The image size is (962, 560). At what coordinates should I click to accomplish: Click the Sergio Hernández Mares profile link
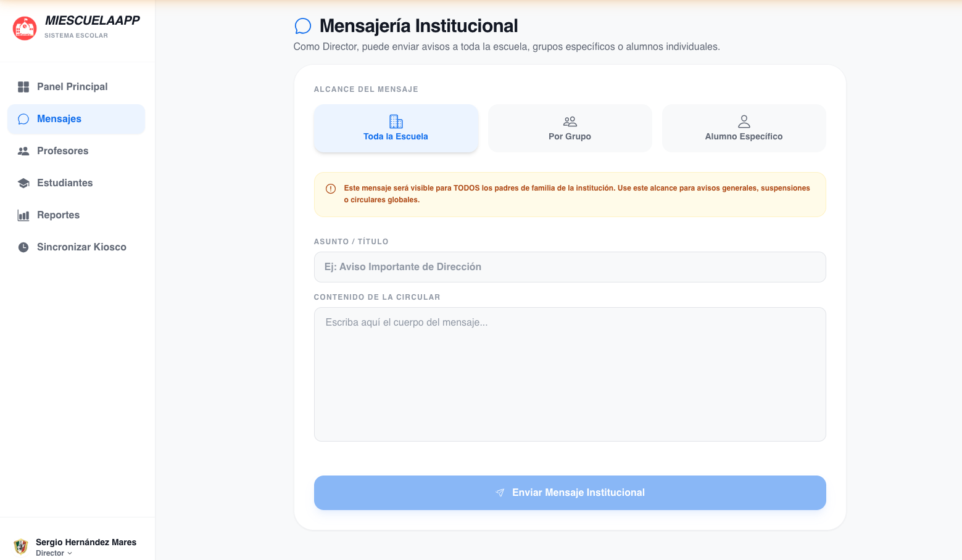coord(85,542)
